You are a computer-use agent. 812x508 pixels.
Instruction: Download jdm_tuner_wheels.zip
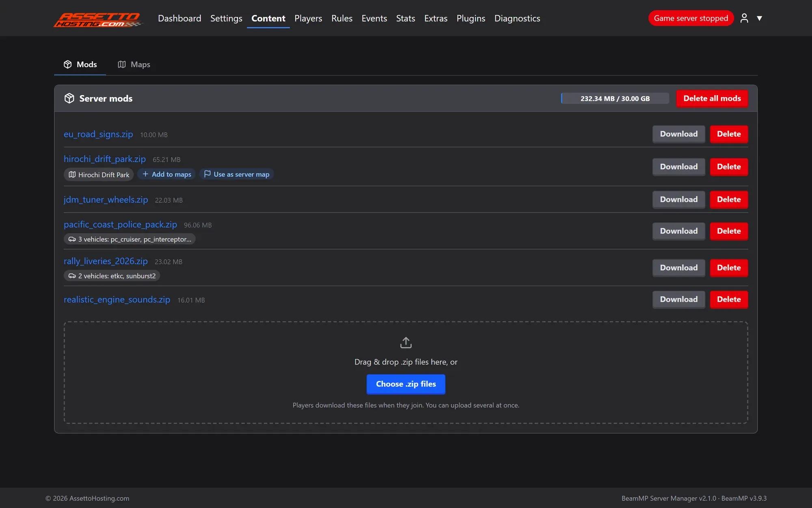(x=679, y=200)
